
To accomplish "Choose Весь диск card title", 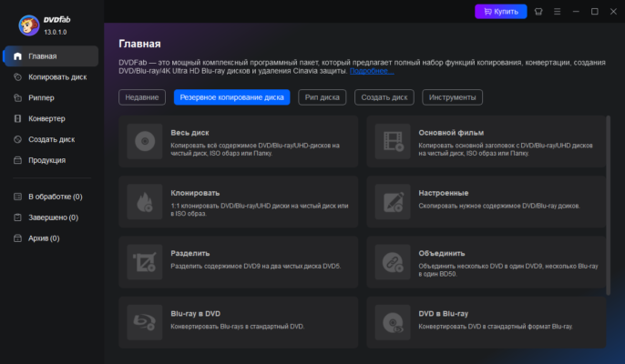I will (x=190, y=133).
